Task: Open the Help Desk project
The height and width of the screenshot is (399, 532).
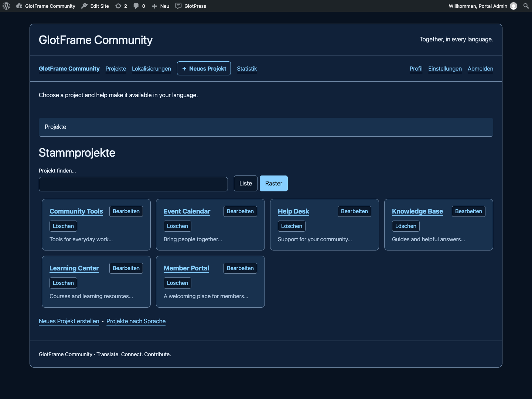Action: coord(293,211)
